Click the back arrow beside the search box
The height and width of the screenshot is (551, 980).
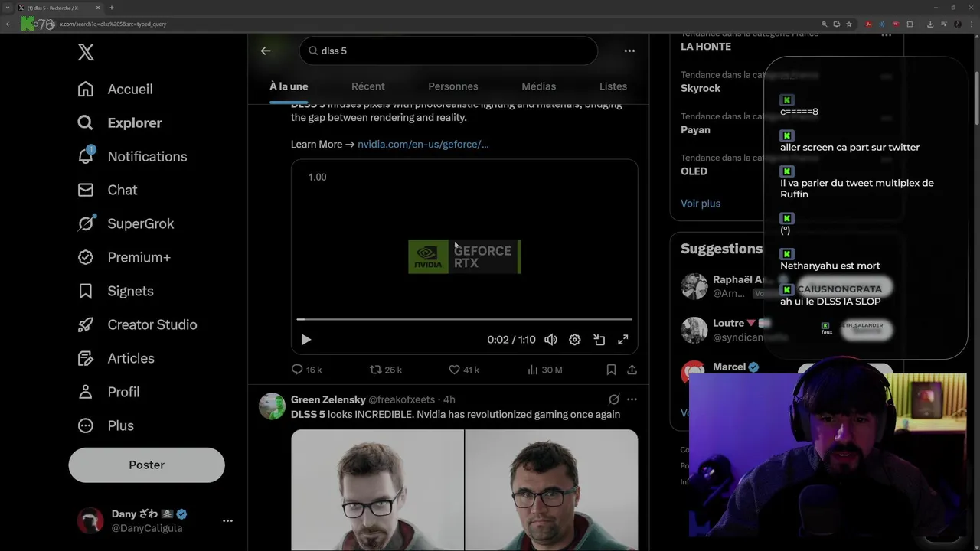266,51
